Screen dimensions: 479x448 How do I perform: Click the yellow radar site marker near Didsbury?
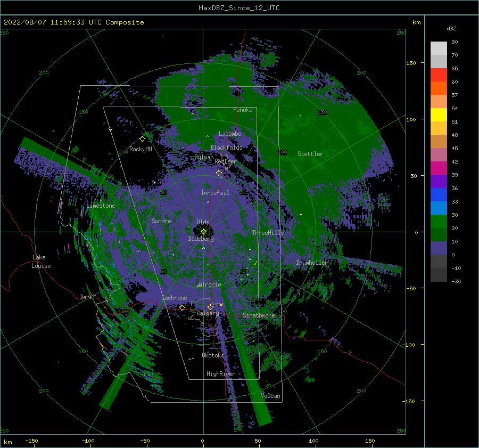click(203, 232)
